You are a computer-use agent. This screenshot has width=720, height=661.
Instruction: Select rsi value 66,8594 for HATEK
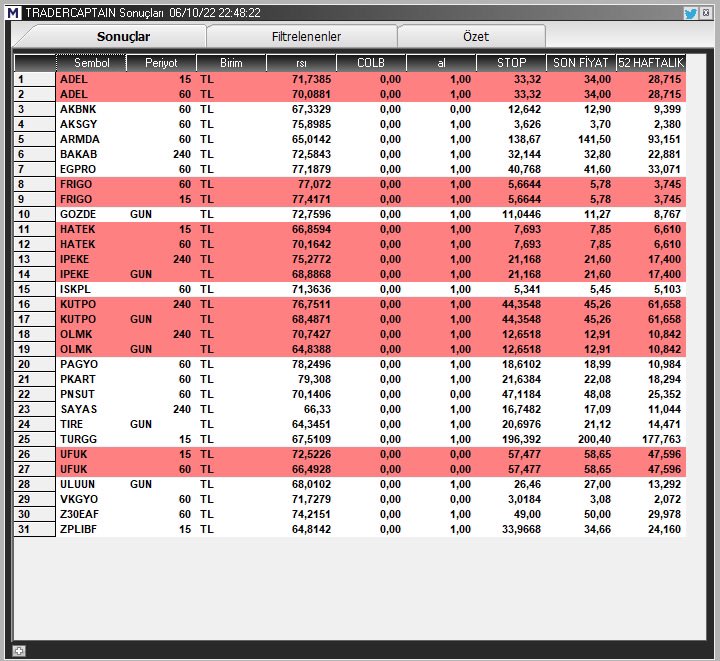[311, 230]
